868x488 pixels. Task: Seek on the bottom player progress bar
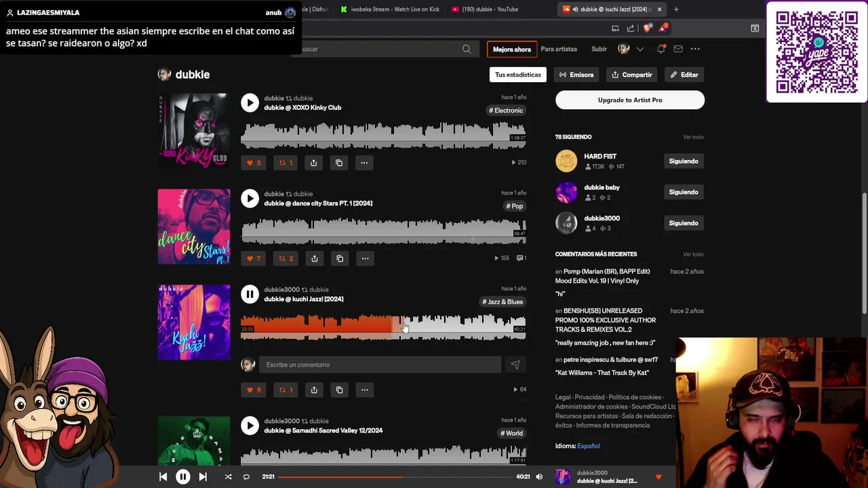tap(395, 477)
